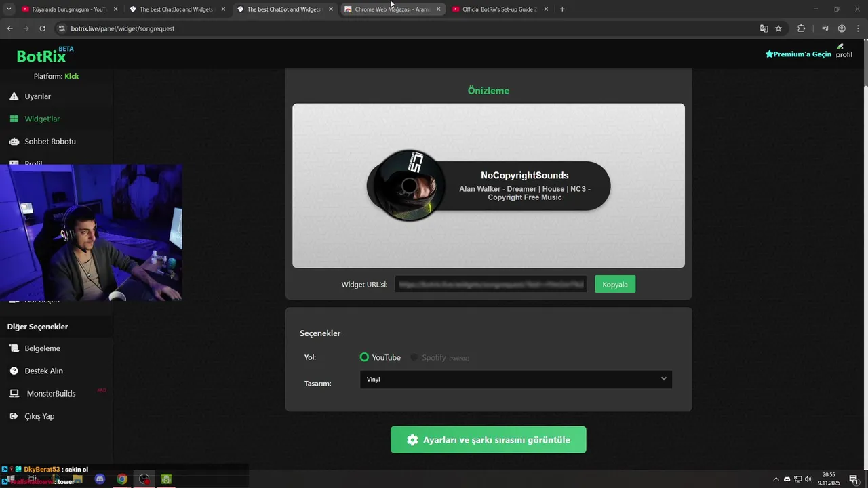This screenshot has height=488, width=868.
Task: Open the Tasarım Vinyl dropdown
Action: click(515, 380)
